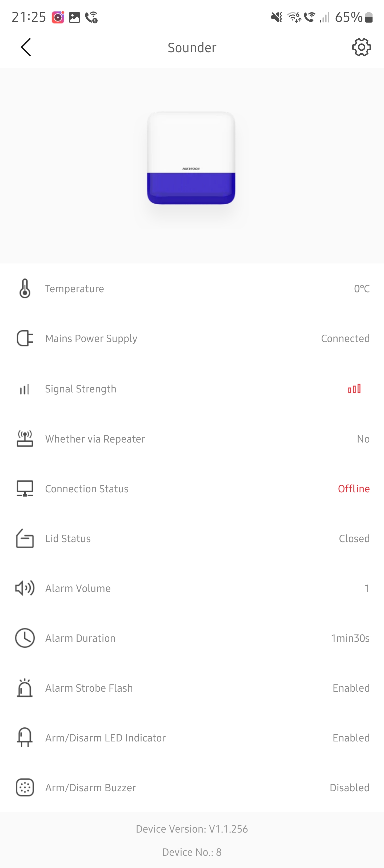This screenshot has height=868, width=384.
Task: Tap the Alarm Strobe Flash siren icon
Action: 25,688
